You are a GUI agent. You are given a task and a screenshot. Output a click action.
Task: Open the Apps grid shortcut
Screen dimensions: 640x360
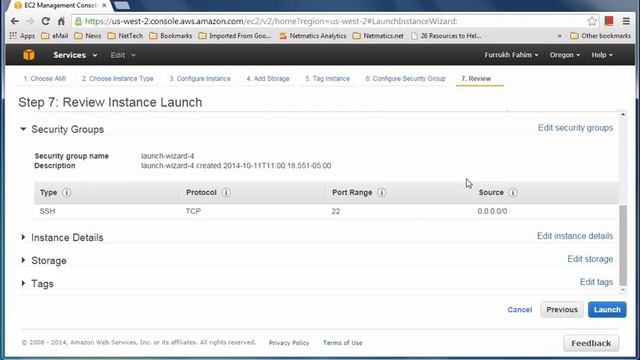point(22,36)
